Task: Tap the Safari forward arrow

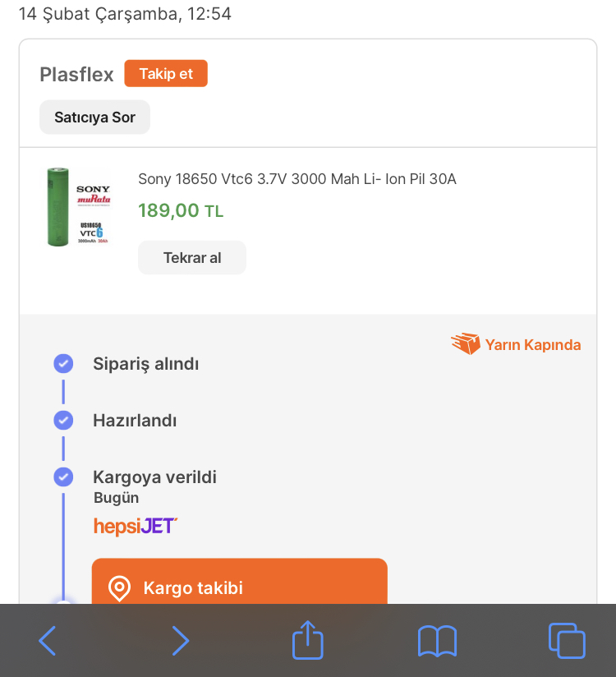Action: tap(180, 640)
